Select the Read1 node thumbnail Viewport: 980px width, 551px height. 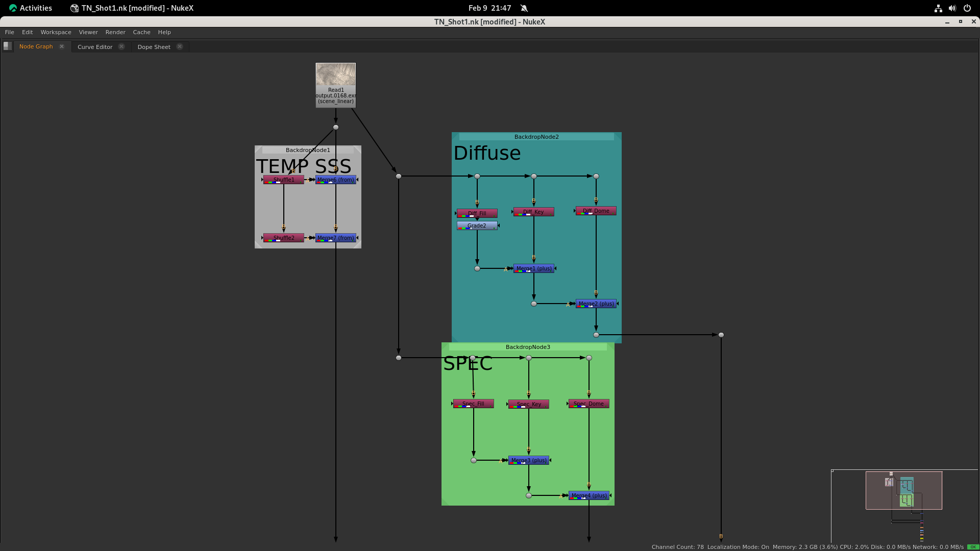click(x=335, y=74)
